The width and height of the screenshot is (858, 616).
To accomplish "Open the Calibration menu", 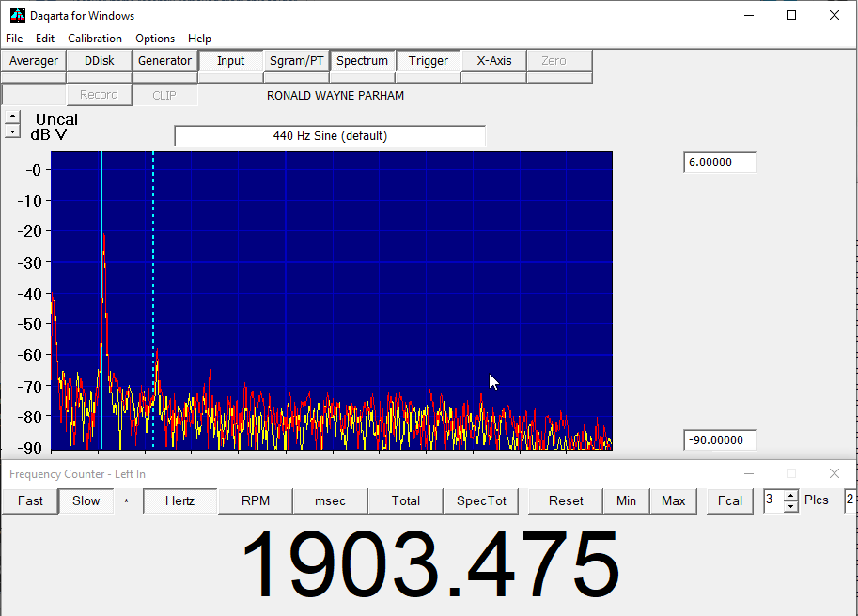I will (x=95, y=38).
